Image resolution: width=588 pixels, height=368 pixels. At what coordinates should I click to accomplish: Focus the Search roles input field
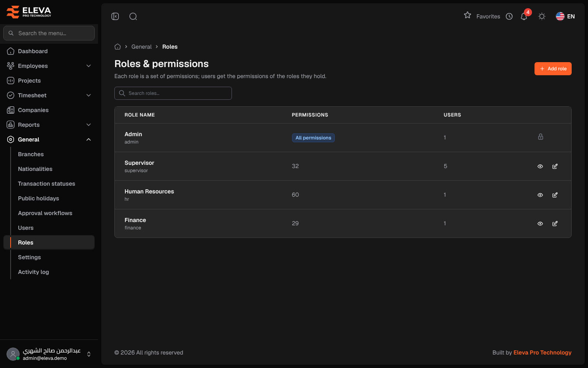coord(173,93)
